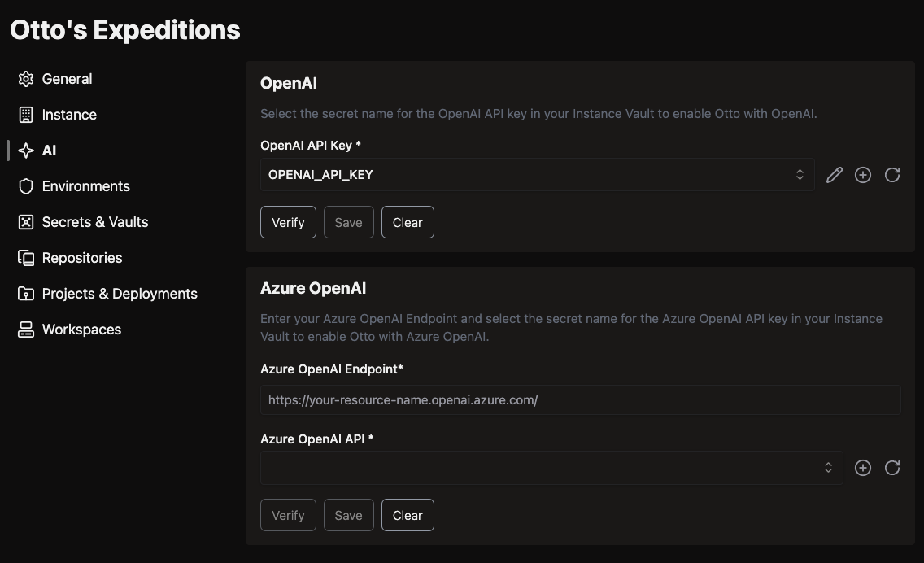This screenshot has width=924, height=563.
Task: Click the OpenAI API Key * label
Action: 311,146
